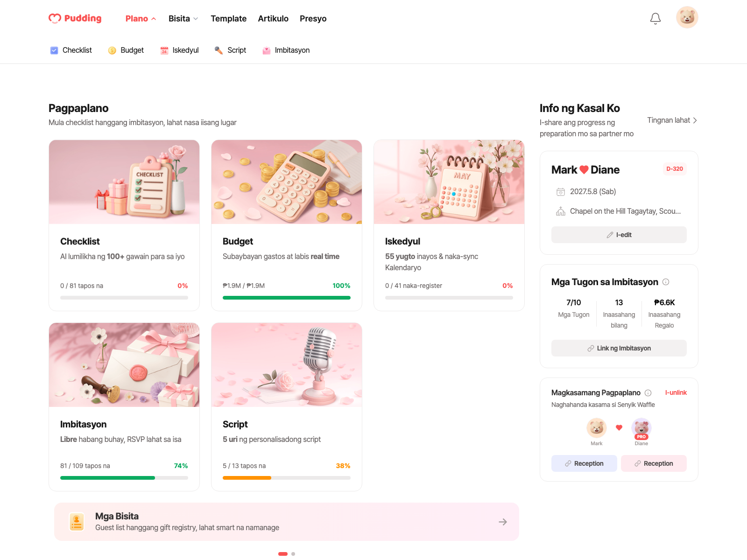Click the I-edit button
The width and height of the screenshot is (747, 560).
click(619, 235)
